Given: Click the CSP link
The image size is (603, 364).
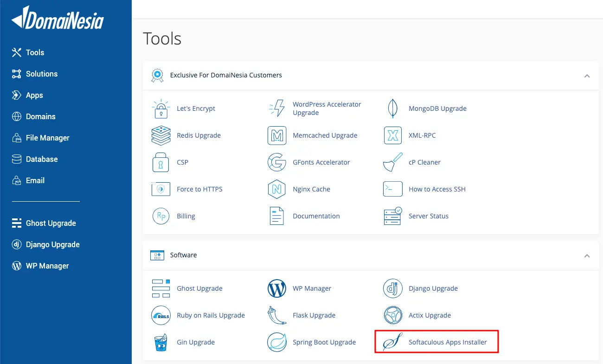Looking at the screenshot, I should tap(182, 162).
